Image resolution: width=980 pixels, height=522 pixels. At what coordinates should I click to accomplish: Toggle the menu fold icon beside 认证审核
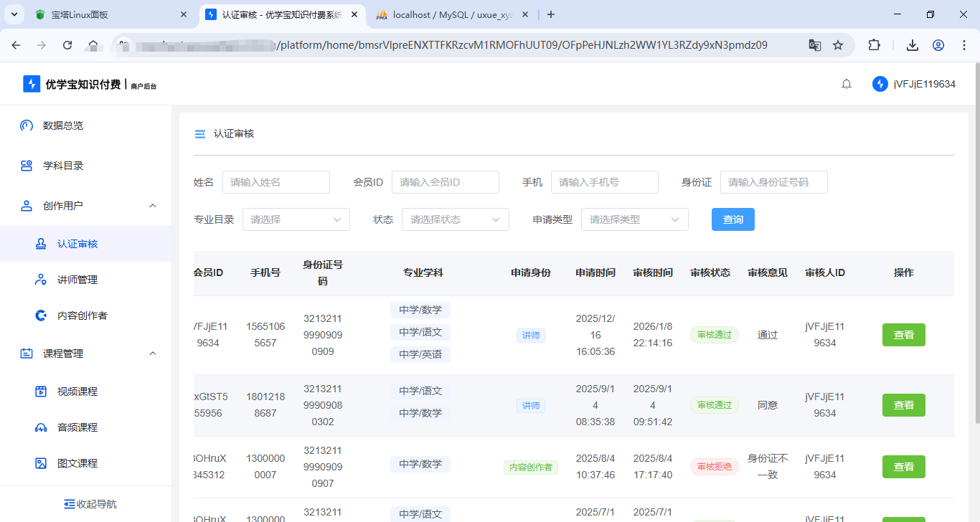coord(200,134)
